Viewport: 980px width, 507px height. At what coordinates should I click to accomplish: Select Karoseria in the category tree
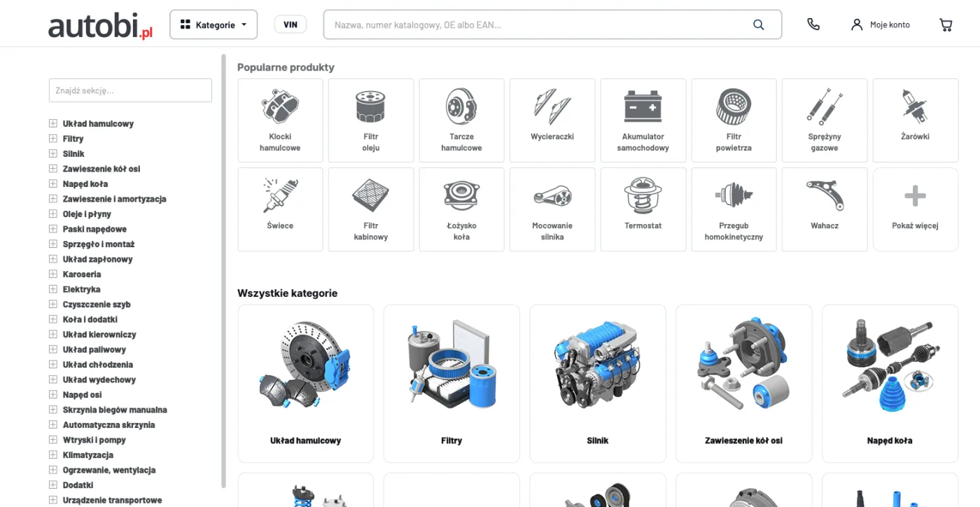pyautogui.click(x=82, y=275)
